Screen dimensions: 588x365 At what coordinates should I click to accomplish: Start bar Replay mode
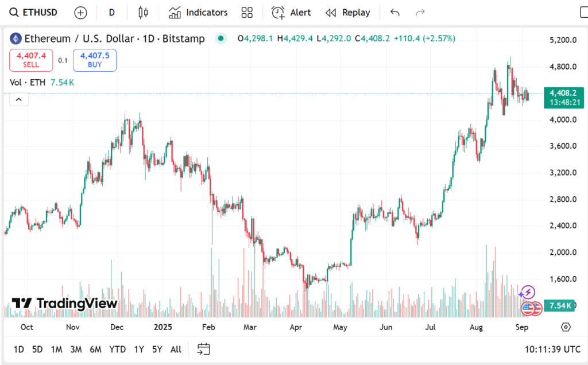(347, 13)
